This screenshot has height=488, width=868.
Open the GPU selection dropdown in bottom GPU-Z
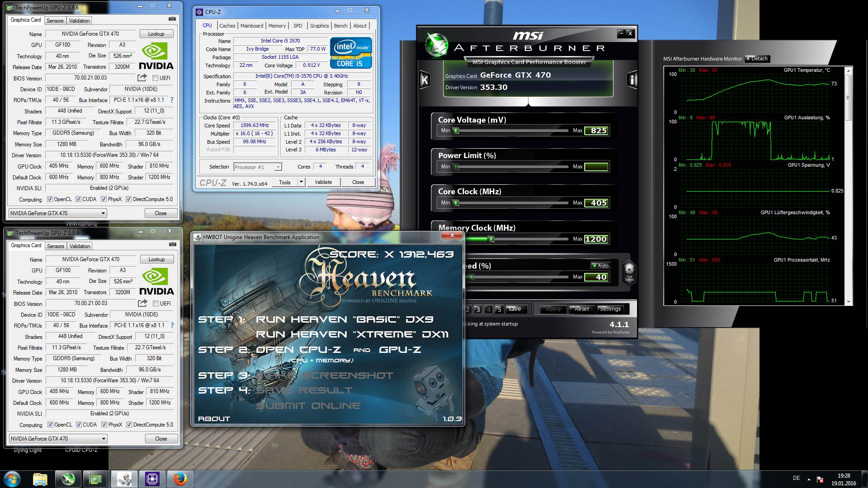click(58, 438)
